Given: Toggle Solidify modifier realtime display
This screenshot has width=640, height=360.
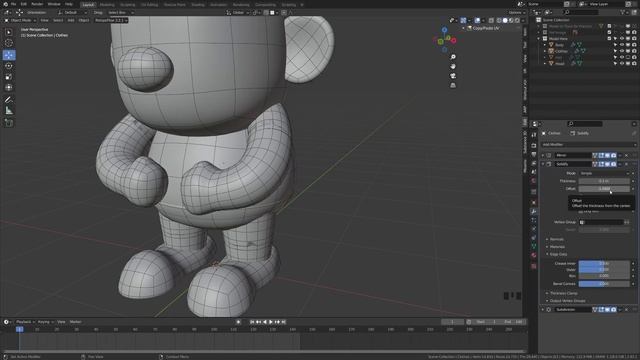Looking at the screenshot, I should tap(607, 164).
